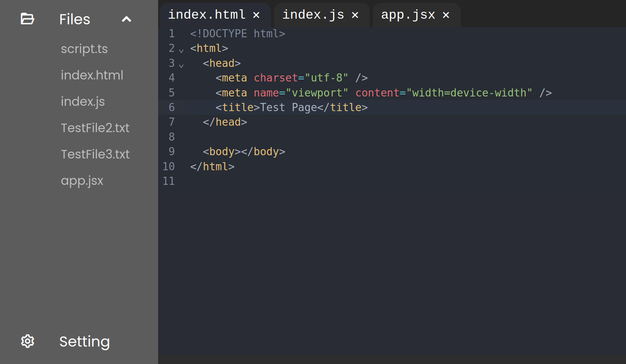Fold the head tag at line 3
The height and width of the screenshot is (364, 626).
[x=181, y=65]
